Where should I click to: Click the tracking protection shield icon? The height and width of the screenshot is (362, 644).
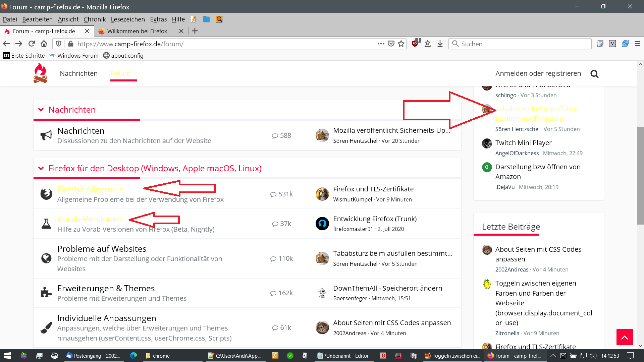[x=59, y=44]
